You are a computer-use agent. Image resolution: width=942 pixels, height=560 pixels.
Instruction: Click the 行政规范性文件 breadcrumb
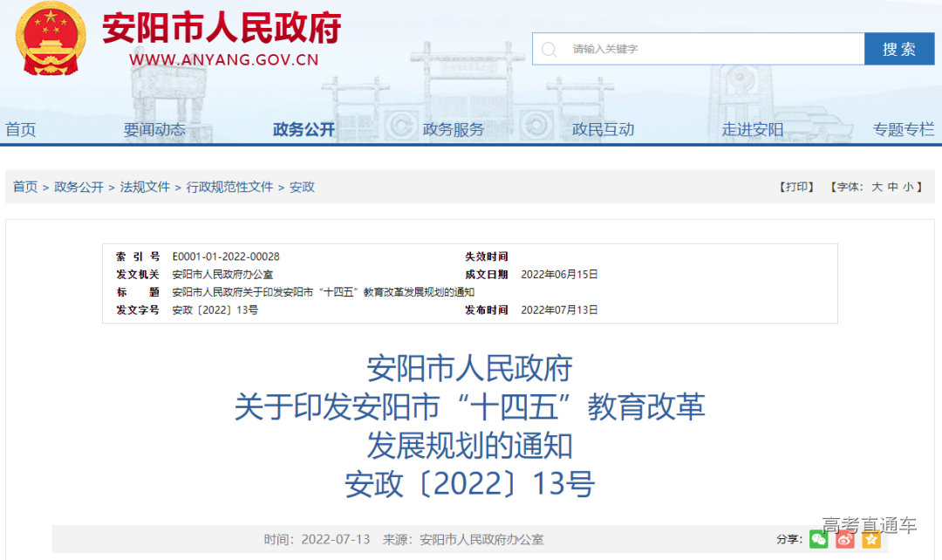(x=228, y=187)
